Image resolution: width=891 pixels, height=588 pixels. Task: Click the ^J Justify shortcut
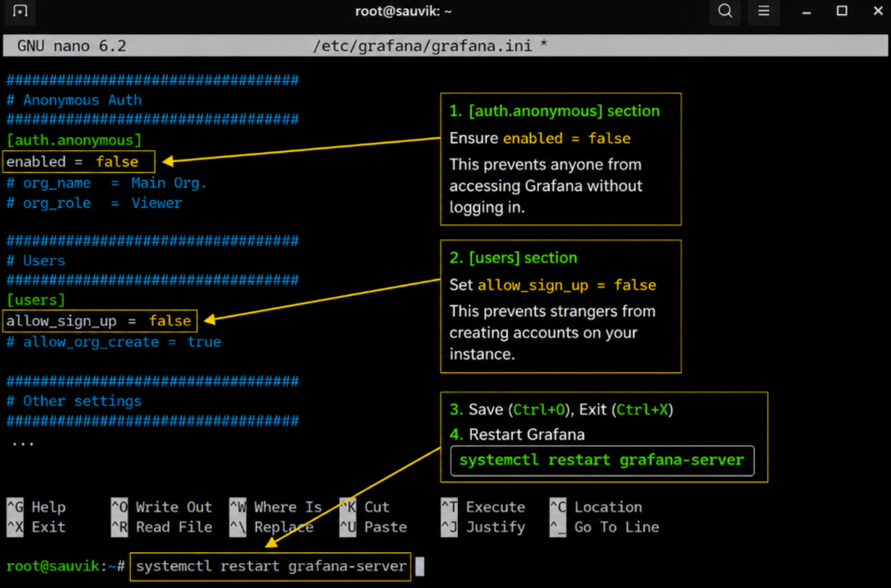click(x=483, y=527)
